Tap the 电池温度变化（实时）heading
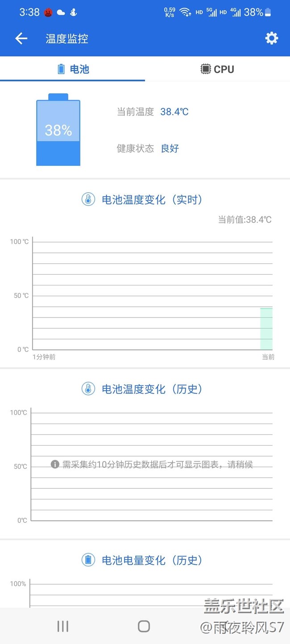The width and height of the screenshot is (290, 644). [152, 200]
